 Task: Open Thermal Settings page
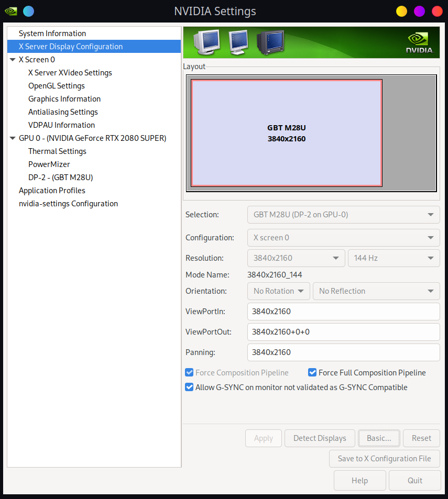94,151
